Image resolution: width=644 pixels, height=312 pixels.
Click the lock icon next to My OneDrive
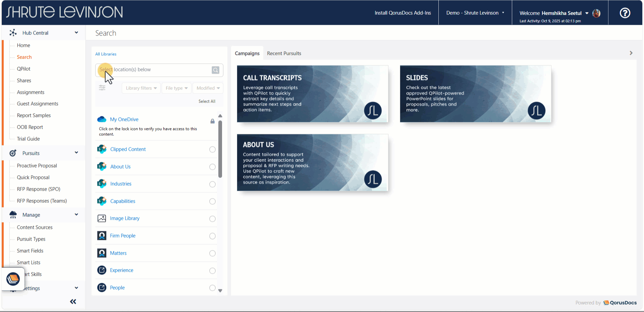pyautogui.click(x=212, y=121)
